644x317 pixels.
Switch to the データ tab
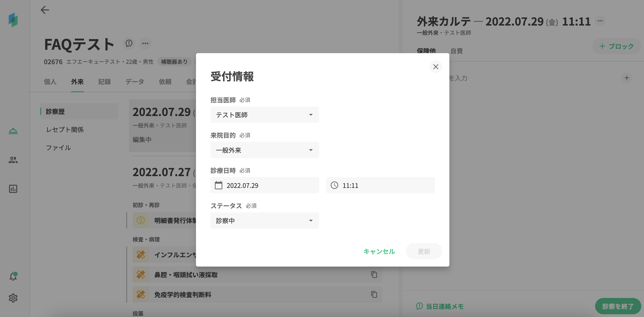tap(134, 82)
